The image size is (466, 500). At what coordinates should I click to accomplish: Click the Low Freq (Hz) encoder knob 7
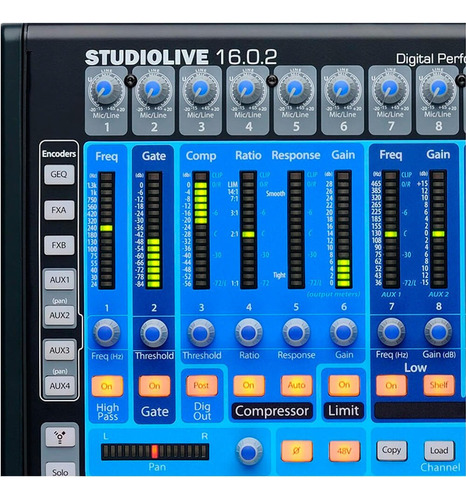391,332
